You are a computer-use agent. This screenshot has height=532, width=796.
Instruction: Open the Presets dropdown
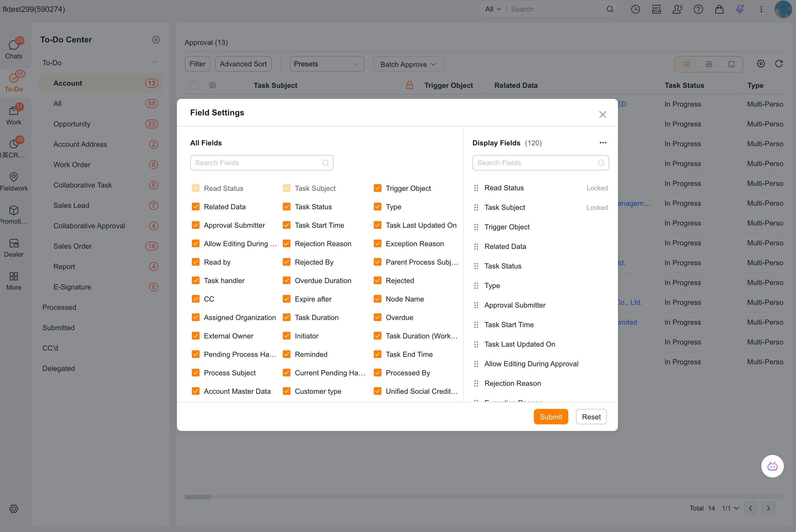click(x=327, y=64)
